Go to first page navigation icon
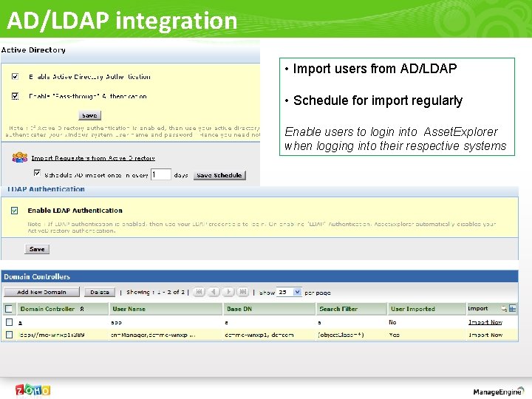Image resolution: width=532 pixels, height=399 pixels. (199, 292)
